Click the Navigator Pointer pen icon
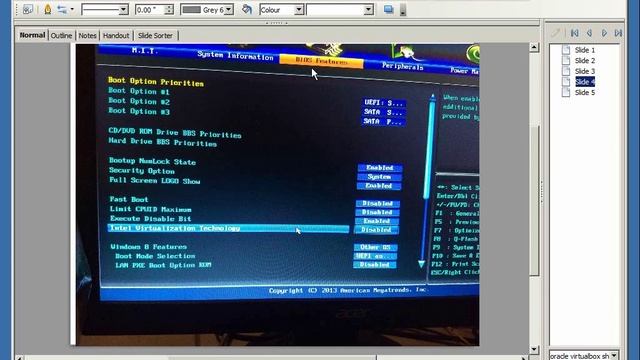Screen dimensions: 640x360 point(556,33)
